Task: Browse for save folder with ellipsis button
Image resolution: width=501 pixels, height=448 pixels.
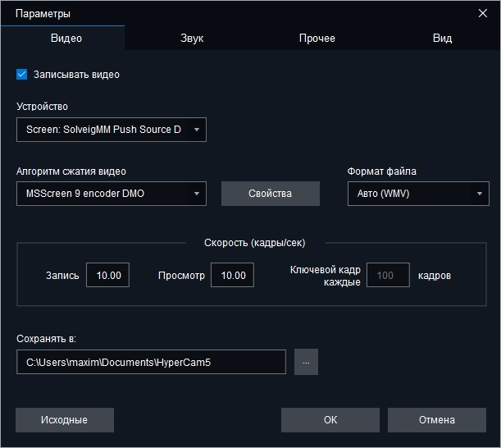Action: 306,362
